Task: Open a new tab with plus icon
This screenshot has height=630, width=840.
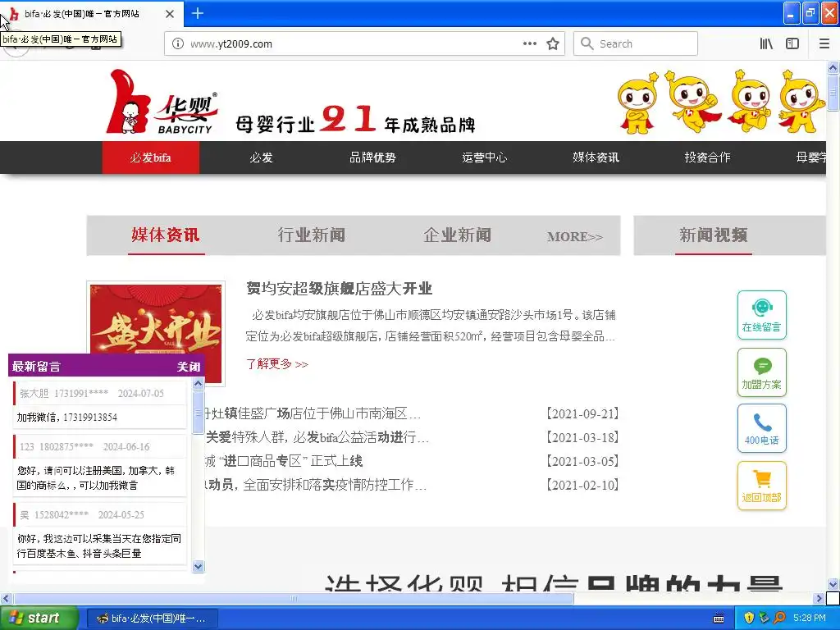Action: coord(198,13)
